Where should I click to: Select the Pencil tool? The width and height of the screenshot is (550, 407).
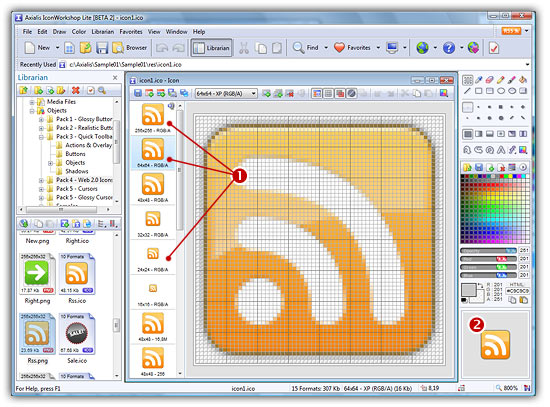point(501,80)
